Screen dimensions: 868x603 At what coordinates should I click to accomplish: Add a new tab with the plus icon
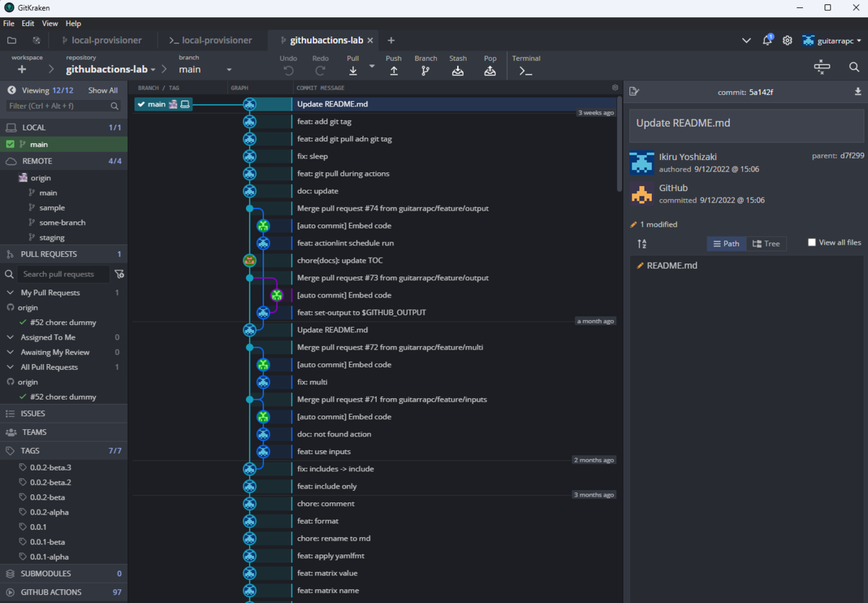pyautogui.click(x=391, y=41)
